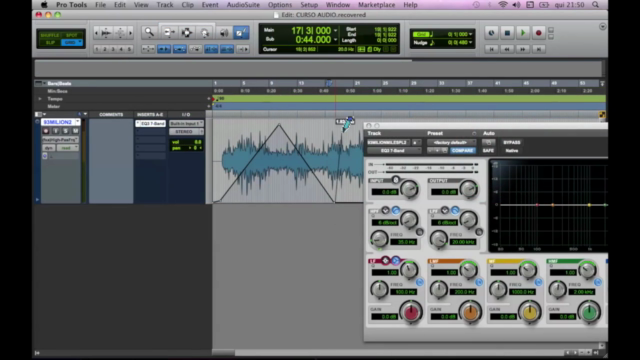This screenshot has width=640, height=360.
Task: Enable Shuffle edit mode
Action: tap(50, 35)
